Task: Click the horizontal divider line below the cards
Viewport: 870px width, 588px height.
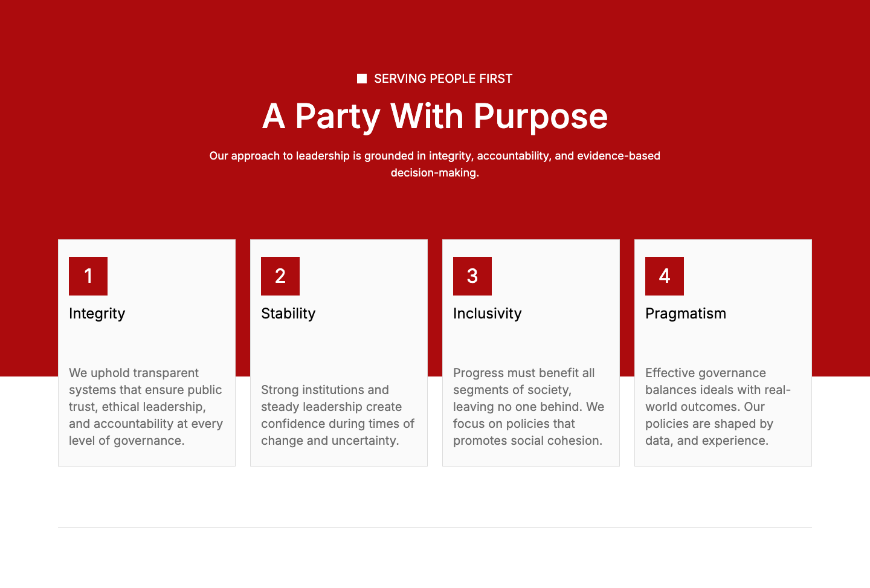Action: [435, 527]
